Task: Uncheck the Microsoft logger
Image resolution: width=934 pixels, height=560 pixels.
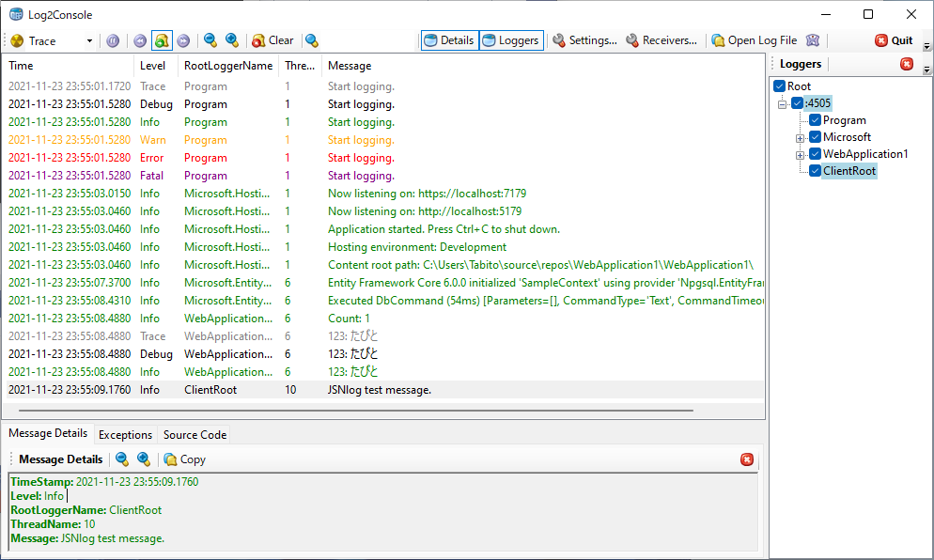Action: 816,136
